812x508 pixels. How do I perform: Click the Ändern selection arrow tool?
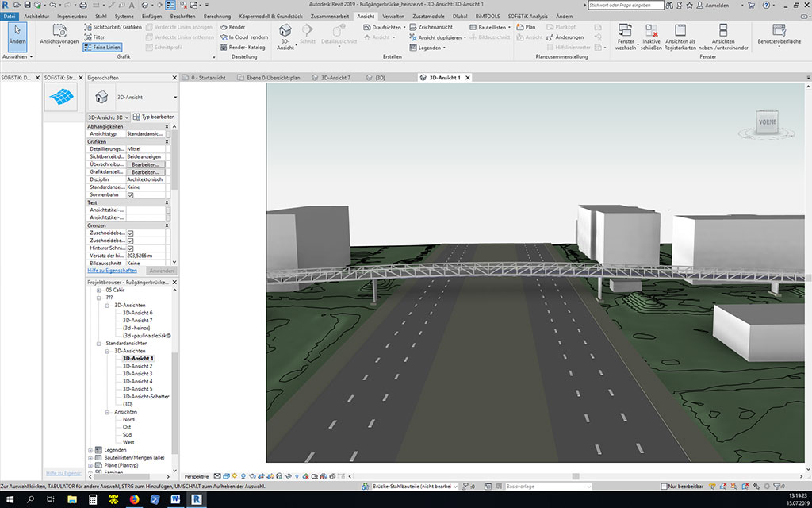16,35
